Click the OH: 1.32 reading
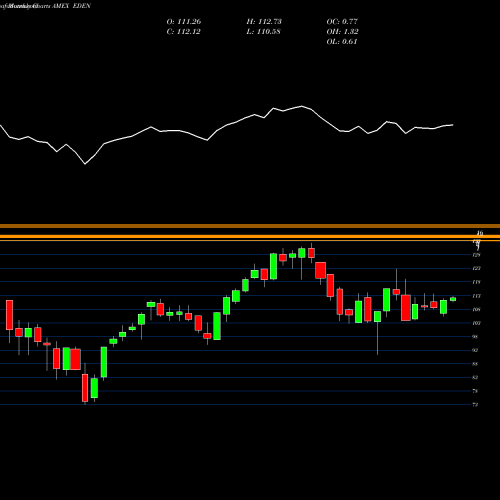The image size is (500, 500). [x=342, y=32]
